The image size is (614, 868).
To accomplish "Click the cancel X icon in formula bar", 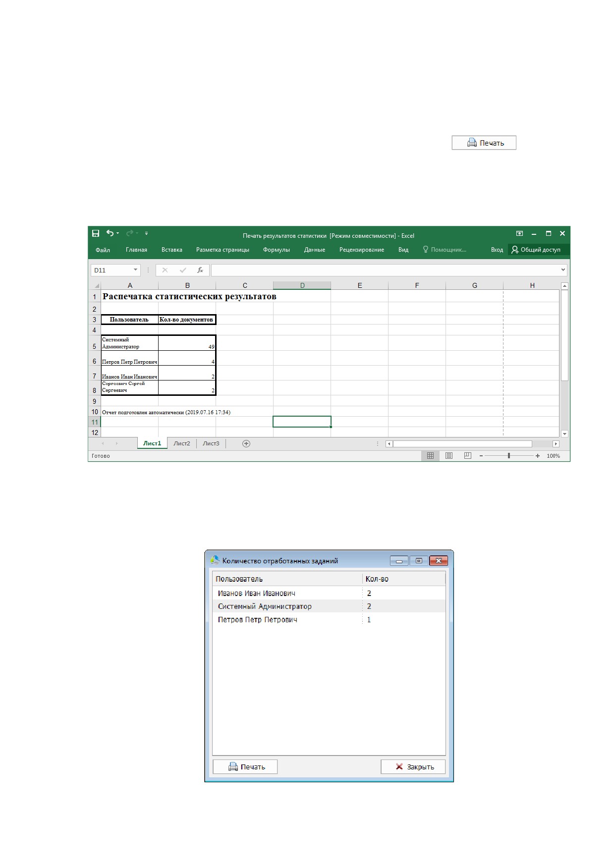I will coord(165,270).
